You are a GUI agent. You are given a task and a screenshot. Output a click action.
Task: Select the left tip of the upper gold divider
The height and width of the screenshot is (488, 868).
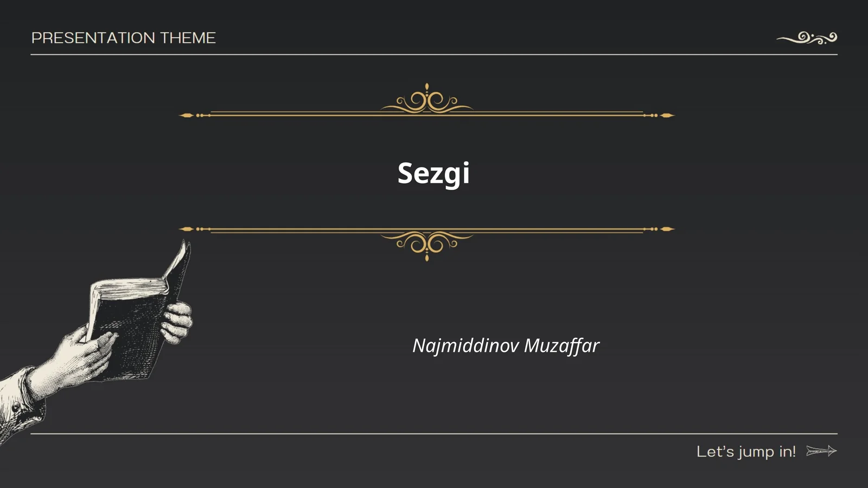(x=187, y=115)
